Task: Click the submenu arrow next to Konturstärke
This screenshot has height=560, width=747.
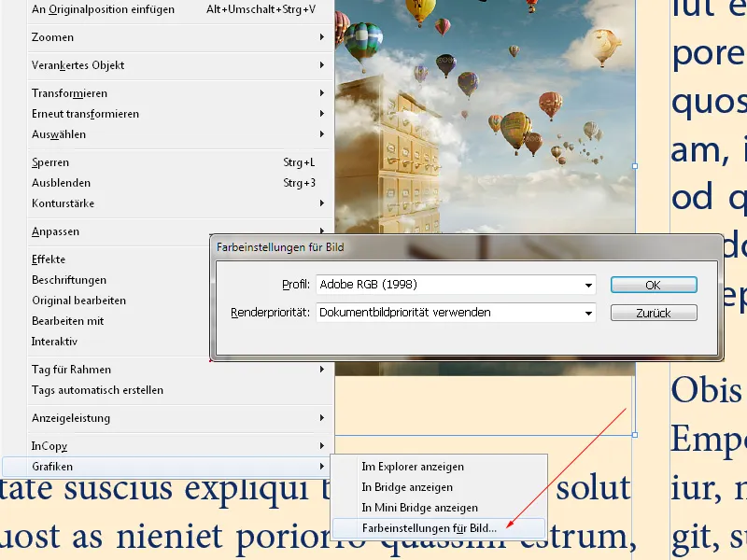Action: click(322, 203)
